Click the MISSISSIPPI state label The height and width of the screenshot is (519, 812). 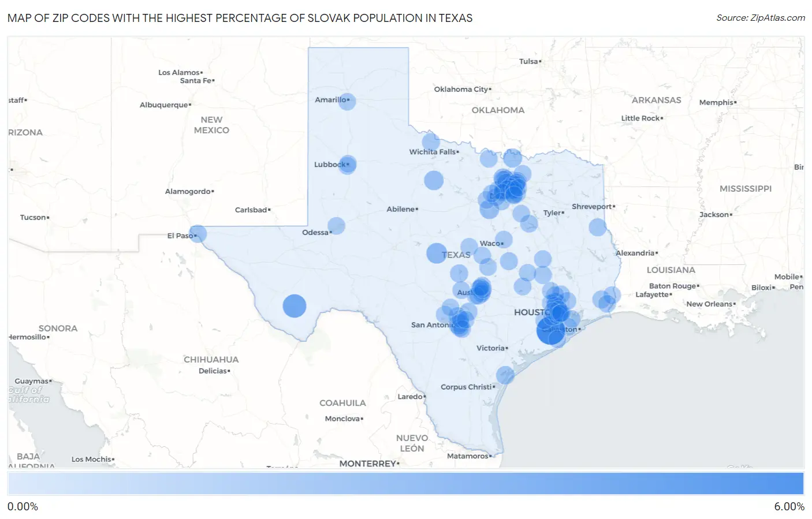(x=746, y=189)
